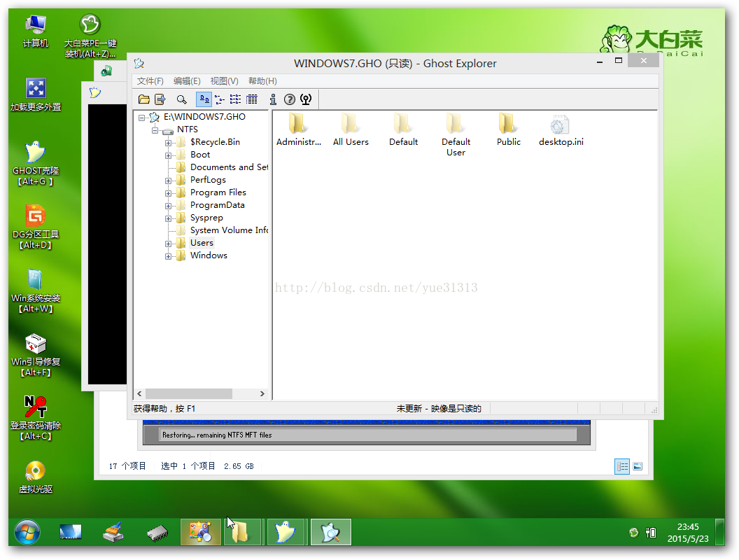Switch background window to details view

622,466
